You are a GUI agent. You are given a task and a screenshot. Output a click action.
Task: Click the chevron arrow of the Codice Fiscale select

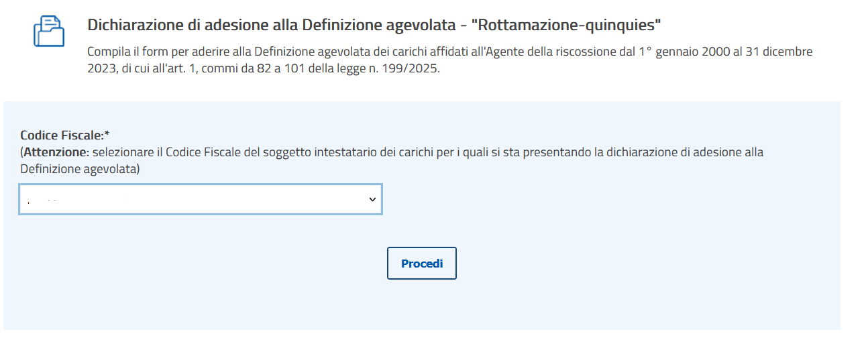pyautogui.click(x=372, y=199)
